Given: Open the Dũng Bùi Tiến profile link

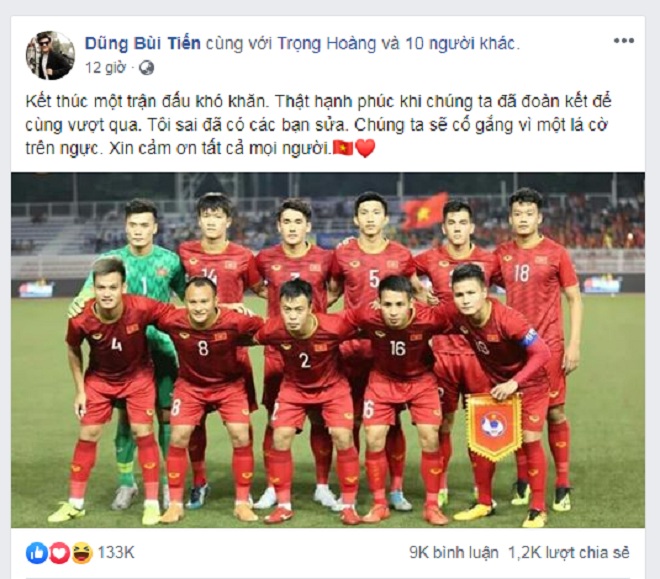Looking at the screenshot, I should [143, 44].
